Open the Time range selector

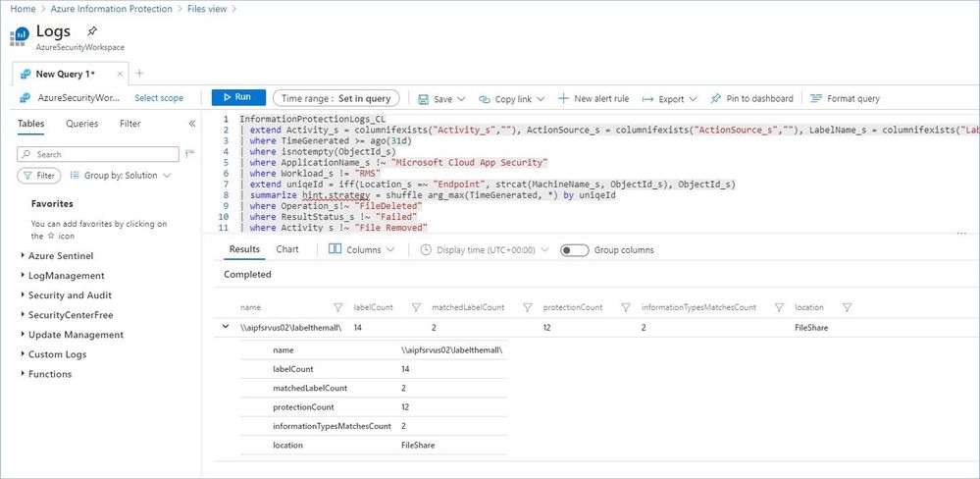[x=336, y=98]
